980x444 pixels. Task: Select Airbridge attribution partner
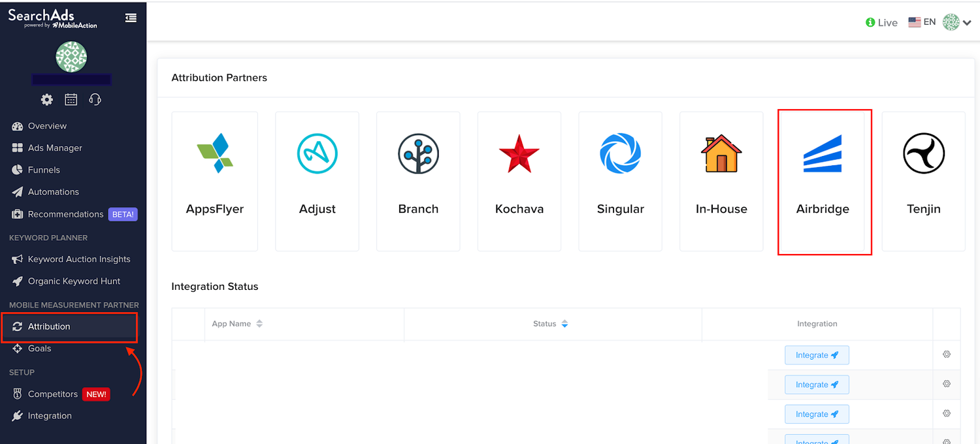click(x=823, y=182)
